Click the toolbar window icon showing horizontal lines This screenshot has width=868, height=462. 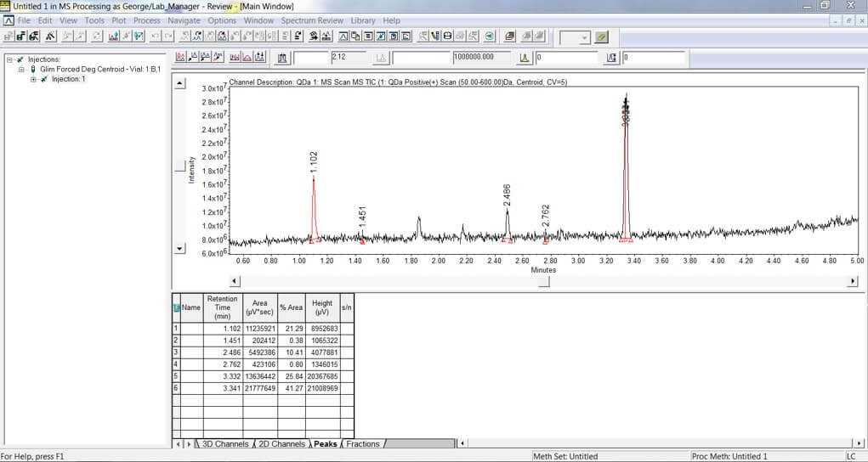pos(368,37)
